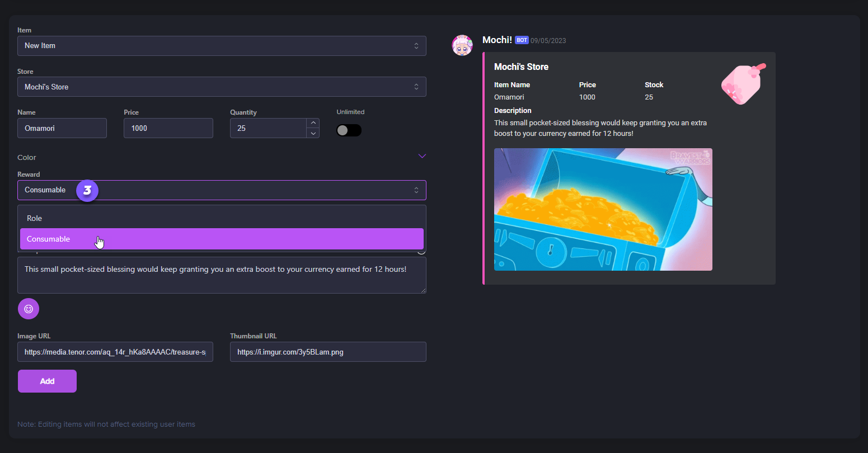
Task: Click the Add button
Action: click(x=47, y=381)
